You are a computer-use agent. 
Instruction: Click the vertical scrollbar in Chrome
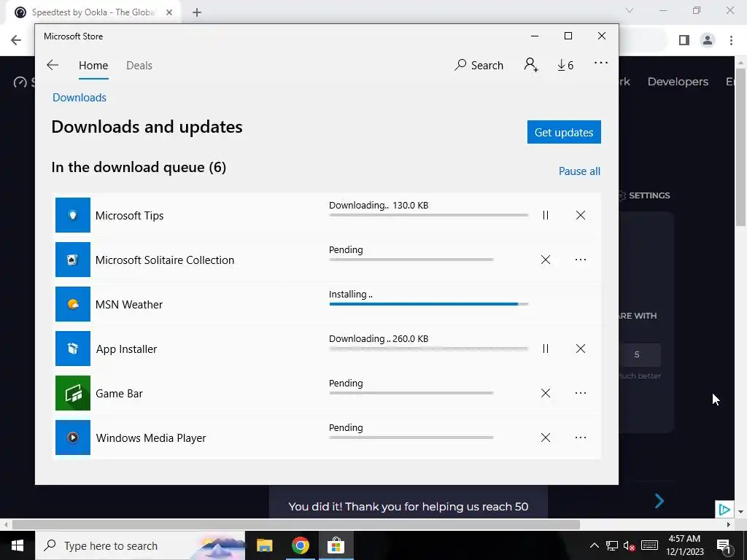(x=740, y=147)
